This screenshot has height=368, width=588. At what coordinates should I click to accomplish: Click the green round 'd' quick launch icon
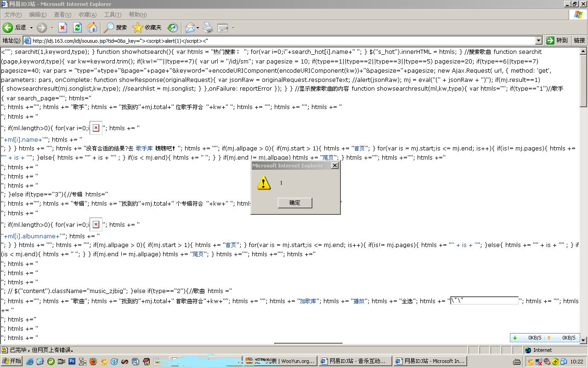51,362
